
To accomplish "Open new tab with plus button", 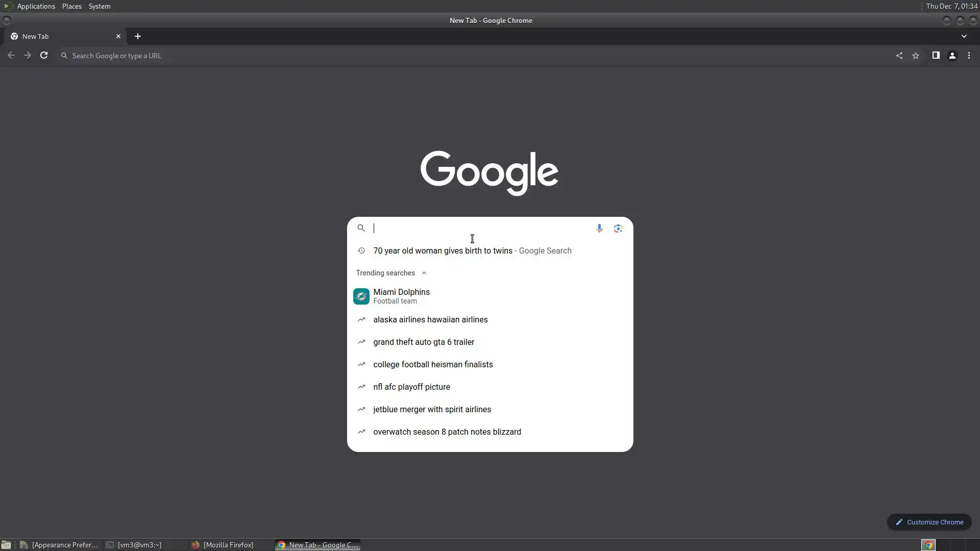I will coord(138,36).
